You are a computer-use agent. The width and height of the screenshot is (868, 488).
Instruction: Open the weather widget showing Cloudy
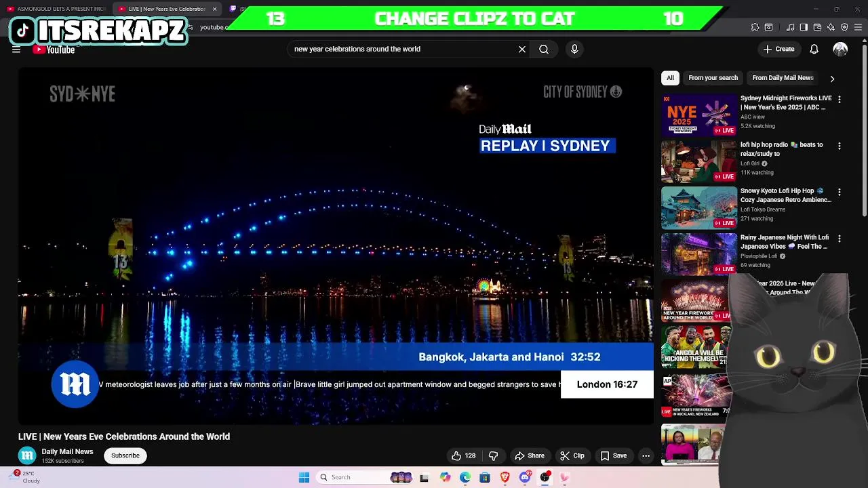coord(27,477)
